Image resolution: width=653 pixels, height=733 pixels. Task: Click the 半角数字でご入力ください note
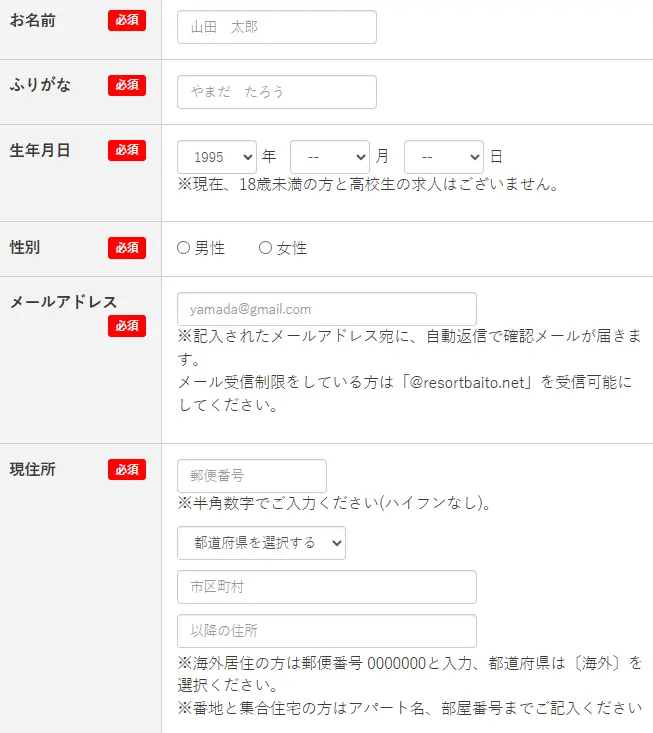pyautogui.click(x=335, y=503)
